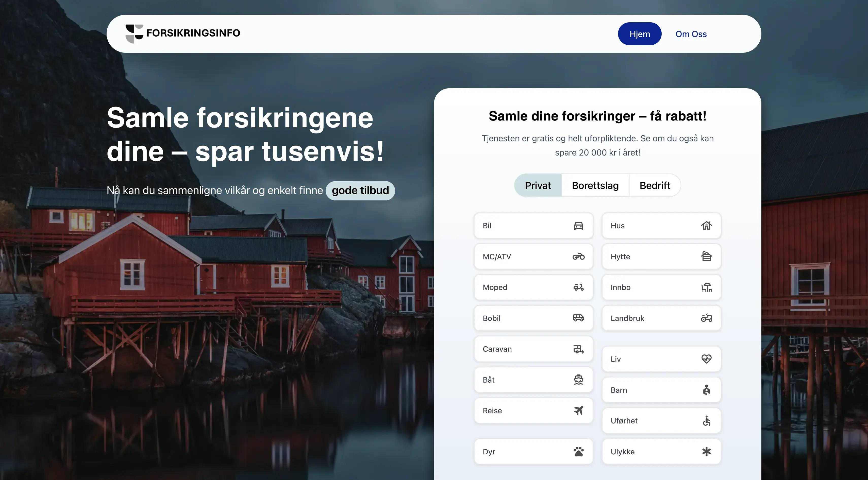
Task: Click the cabin icon for Hytte insurance
Action: point(707,256)
